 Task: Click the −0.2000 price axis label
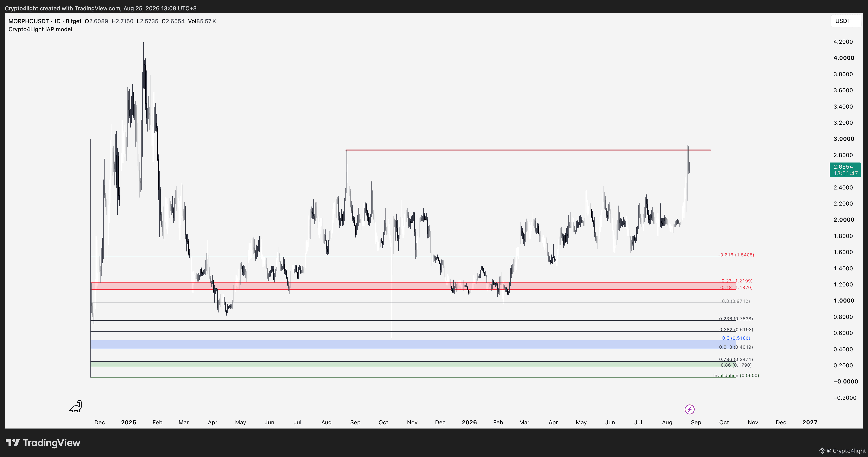(x=845, y=398)
